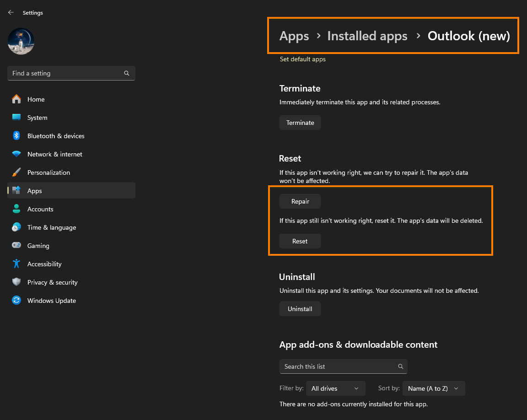
Task: Click the Settings window title text
Action: click(33, 13)
